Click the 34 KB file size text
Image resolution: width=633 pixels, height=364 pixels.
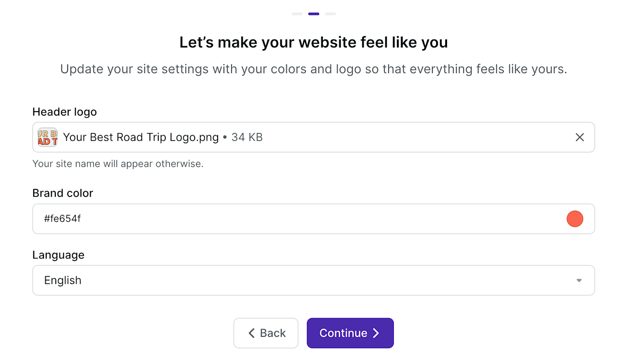[247, 137]
